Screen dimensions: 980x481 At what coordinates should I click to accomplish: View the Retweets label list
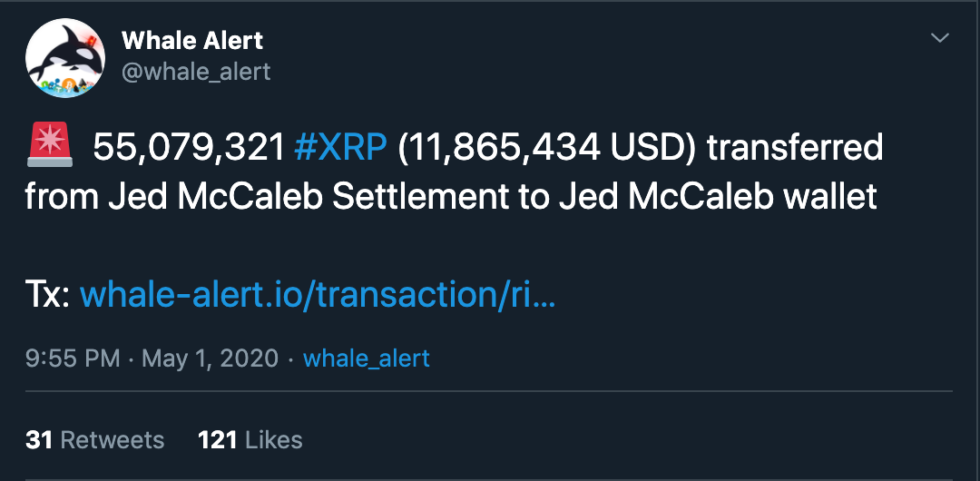point(112,440)
